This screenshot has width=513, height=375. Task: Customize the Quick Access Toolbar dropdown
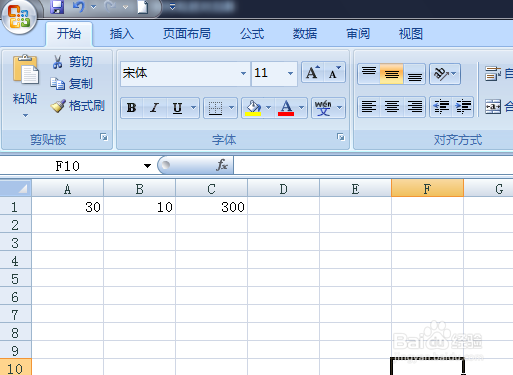(172, 7)
